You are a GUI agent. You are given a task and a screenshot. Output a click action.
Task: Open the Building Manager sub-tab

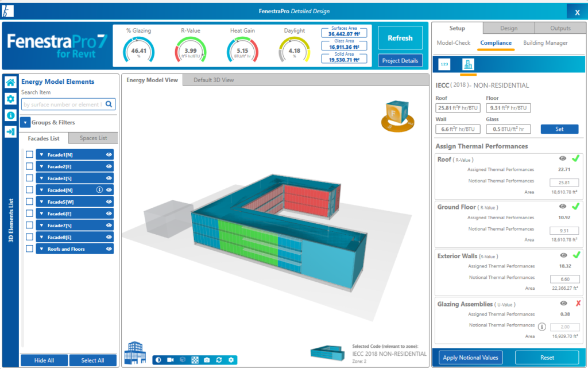coord(546,42)
